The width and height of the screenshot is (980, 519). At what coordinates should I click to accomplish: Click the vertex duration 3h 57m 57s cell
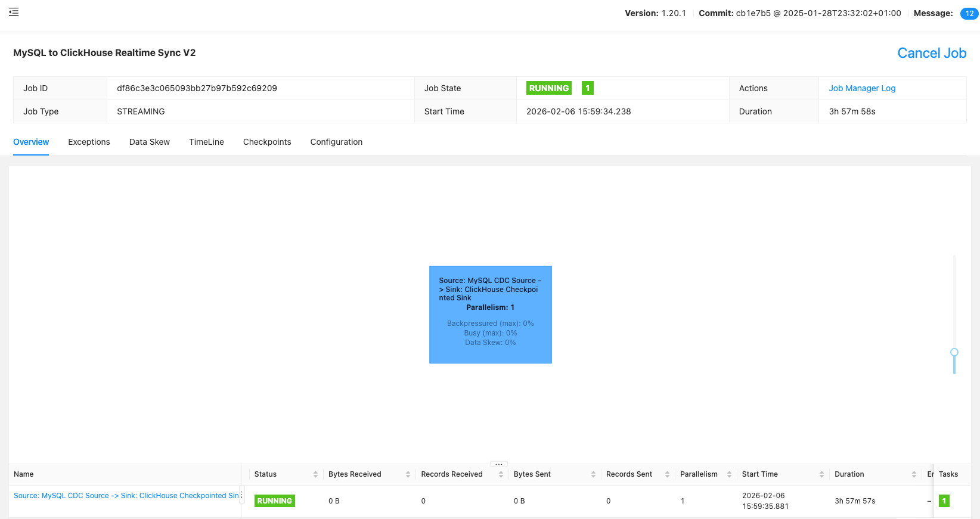point(855,501)
